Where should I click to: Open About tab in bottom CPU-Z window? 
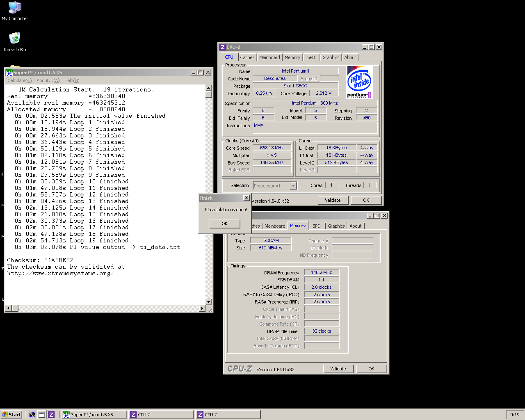pos(356,226)
